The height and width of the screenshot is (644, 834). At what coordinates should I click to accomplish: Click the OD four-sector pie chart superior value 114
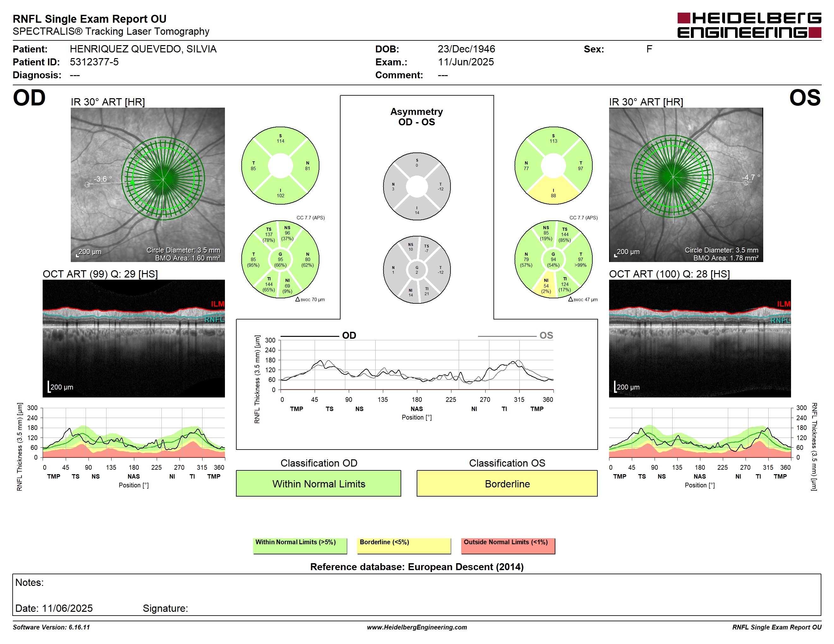click(x=280, y=141)
